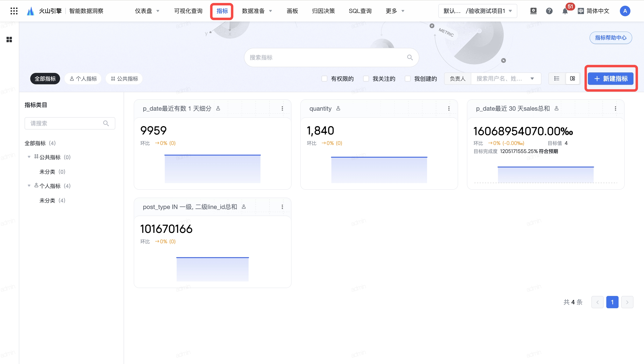644x364 pixels.
Task: Toggle the 我创建的 checkbox
Action: pyautogui.click(x=407, y=79)
